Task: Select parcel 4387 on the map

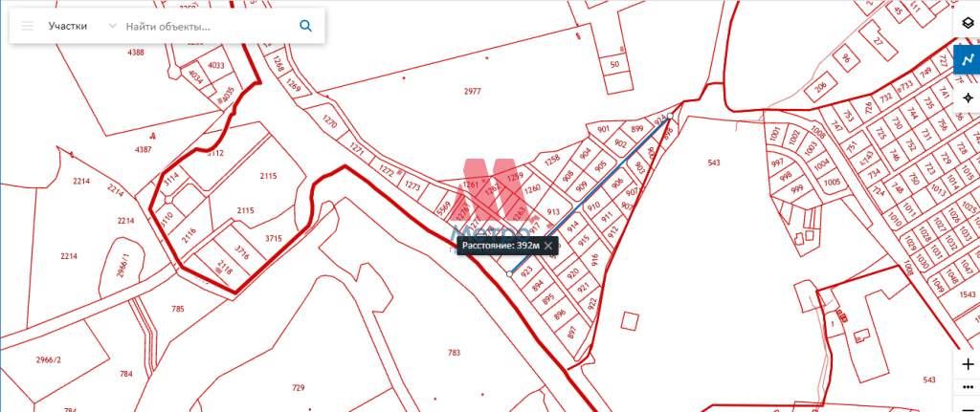Action: [x=144, y=149]
